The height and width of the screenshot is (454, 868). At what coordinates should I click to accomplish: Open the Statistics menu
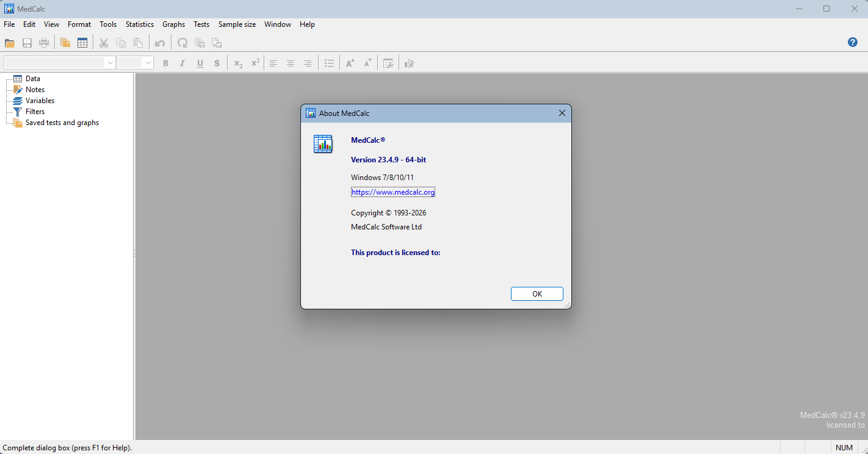(139, 24)
